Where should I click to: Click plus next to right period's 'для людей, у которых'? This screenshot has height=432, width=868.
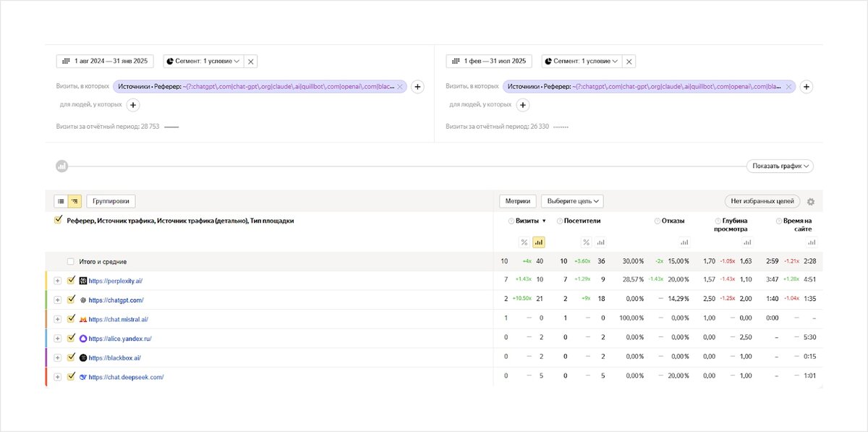pyautogui.click(x=522, y=105)
